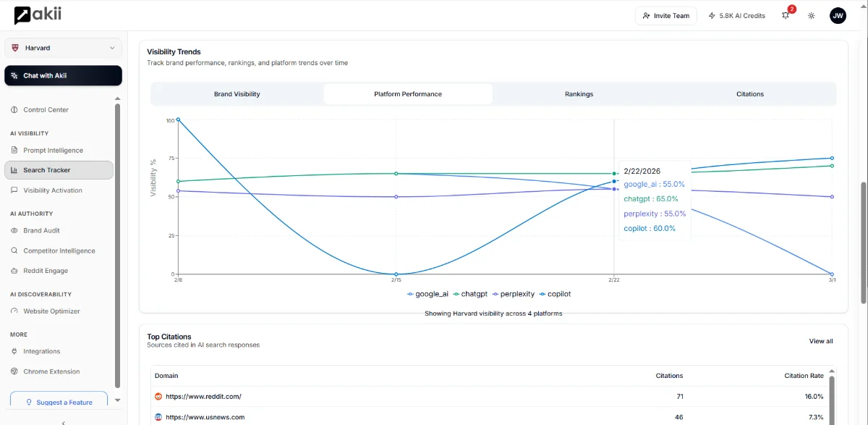Click Invite Team button
Viewport: 868px width, 425px height.
tap(666, 15)
